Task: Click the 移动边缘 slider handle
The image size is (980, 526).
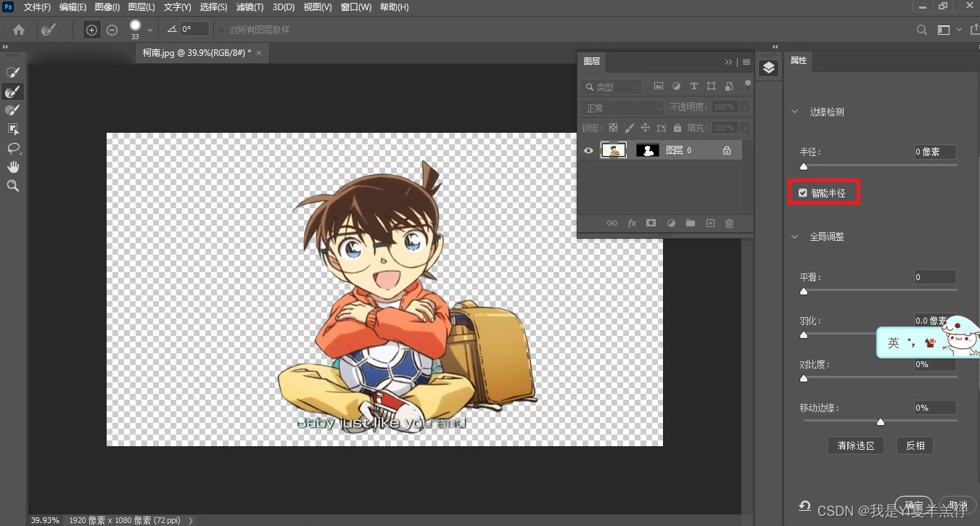Action: (x=881, y=422)
